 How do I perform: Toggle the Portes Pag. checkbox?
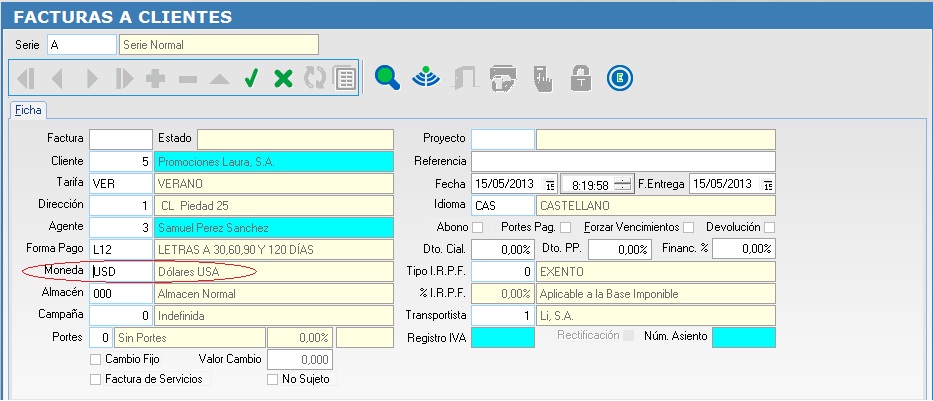[565, 227]
